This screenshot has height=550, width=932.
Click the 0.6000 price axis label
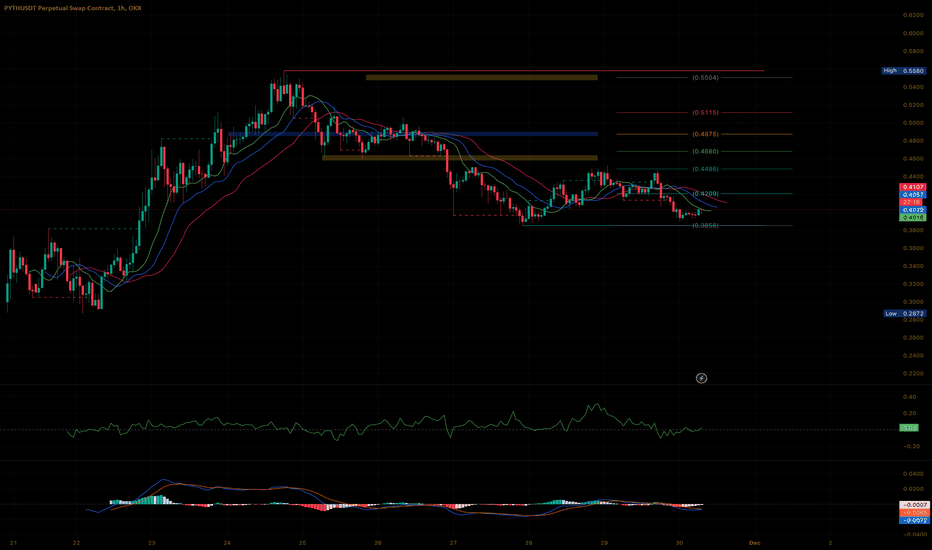point(912,33)
